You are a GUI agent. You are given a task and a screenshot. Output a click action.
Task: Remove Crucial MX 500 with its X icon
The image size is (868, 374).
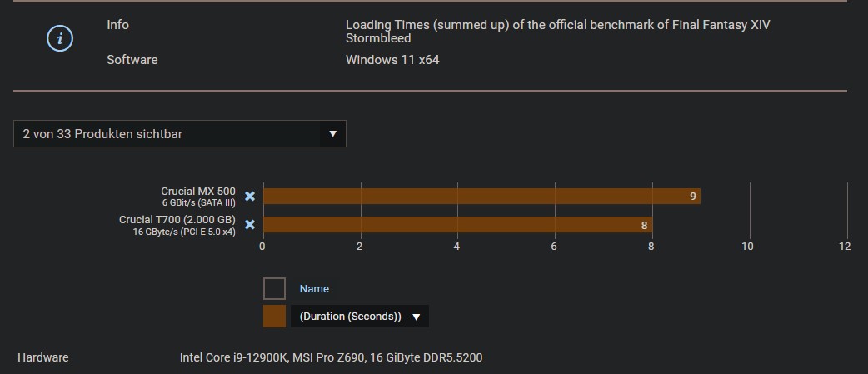pos(250,197)
